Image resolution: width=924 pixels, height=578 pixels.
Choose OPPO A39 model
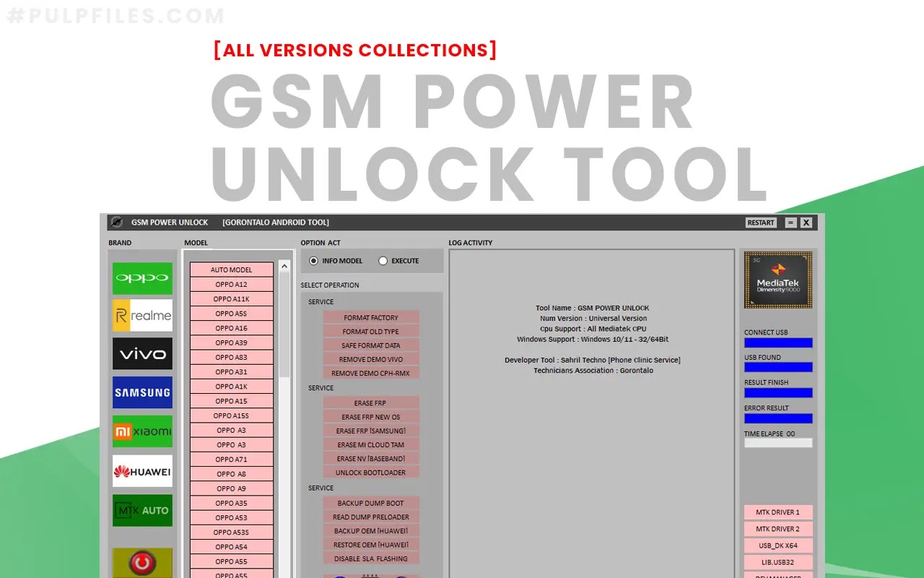click(x=232, y=342)
